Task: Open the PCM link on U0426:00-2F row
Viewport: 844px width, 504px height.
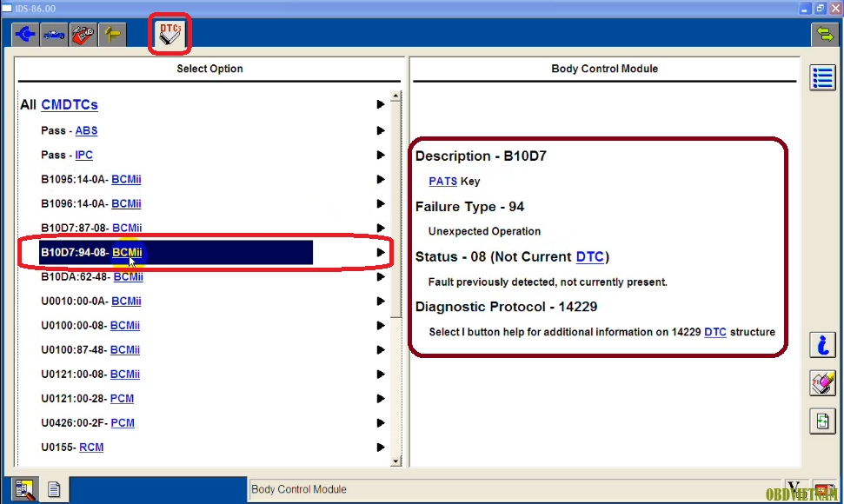Action: 123,423
